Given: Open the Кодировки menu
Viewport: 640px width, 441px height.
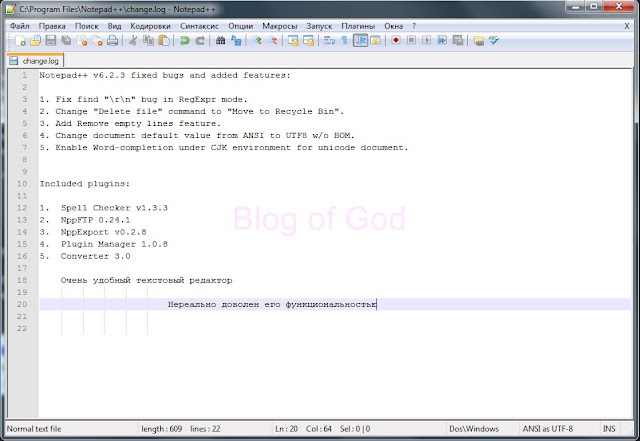Looking at the screenshot, I should coord(150,26).
